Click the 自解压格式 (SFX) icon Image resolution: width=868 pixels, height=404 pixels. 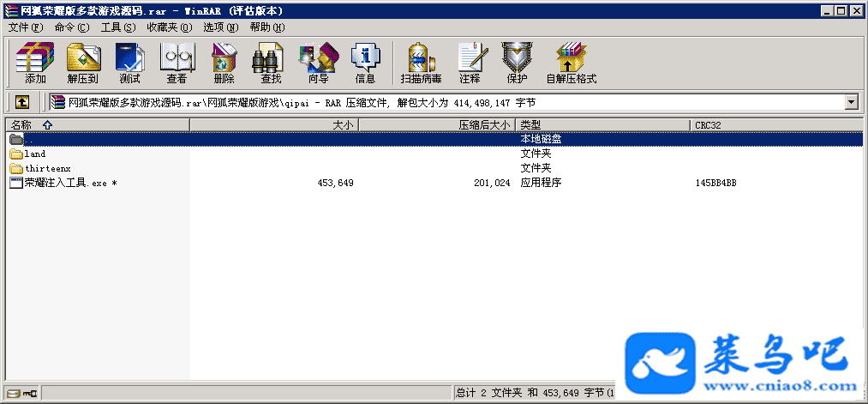coord(572,57)
